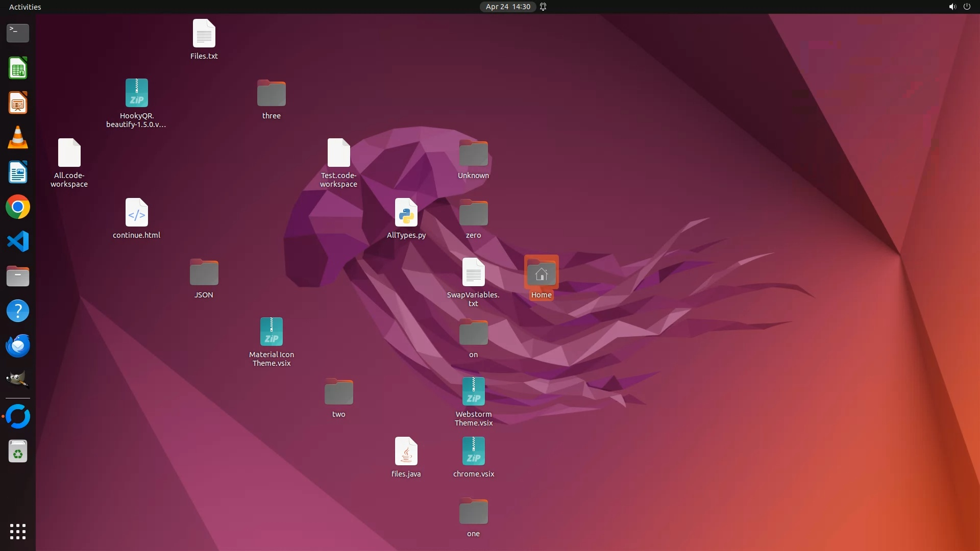Open the clock and calendar menu
980x551 pixels.
(x=507, y=7)
